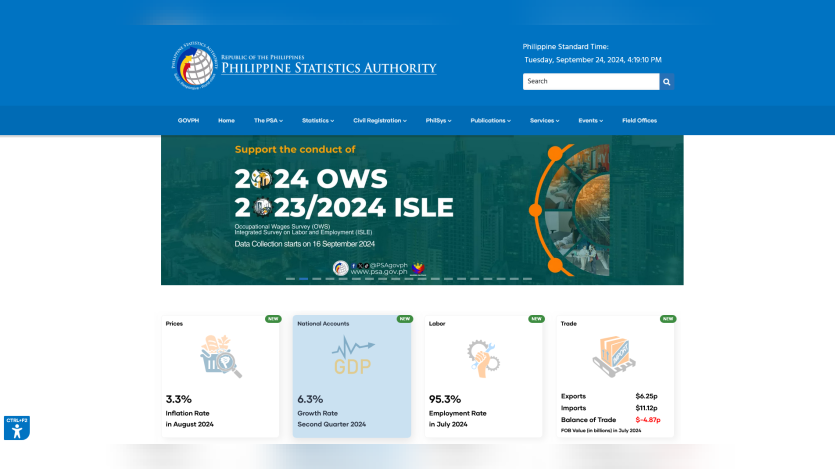Screen dimensions: 835x469
Task: Click the Inflation Rate label
Action: pos(187,413)
